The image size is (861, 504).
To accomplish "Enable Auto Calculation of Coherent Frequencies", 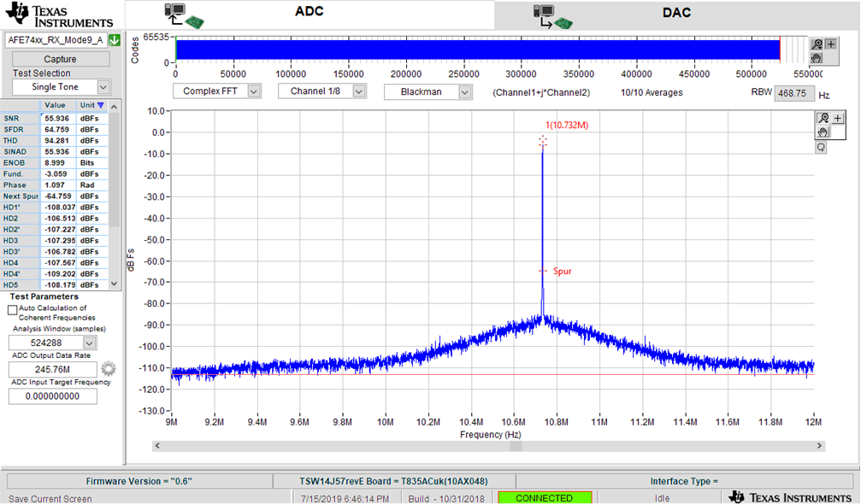I will tap(12, 309).
